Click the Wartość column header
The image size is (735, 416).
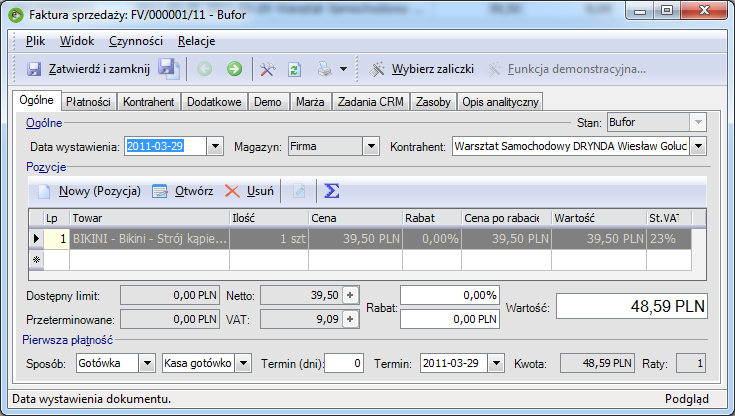(x=599, y=218)
